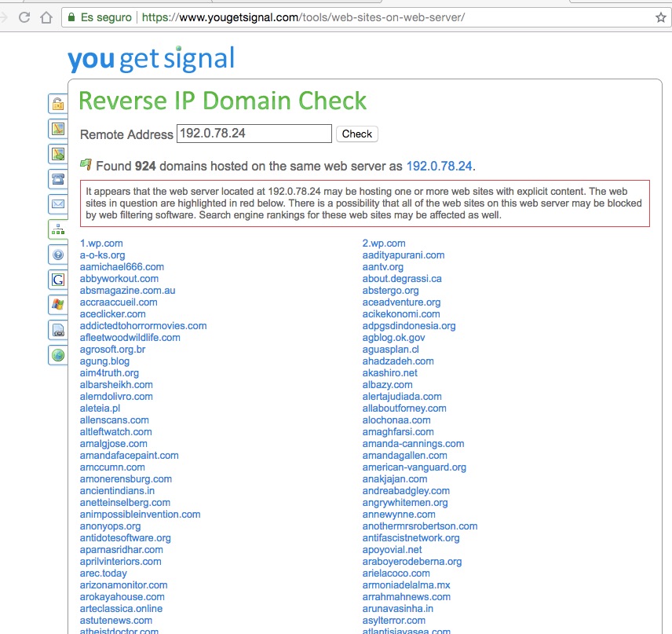Bookmark this page with the star icon
The height and width of the screenshot is (634, 672).
coord(660,16)
